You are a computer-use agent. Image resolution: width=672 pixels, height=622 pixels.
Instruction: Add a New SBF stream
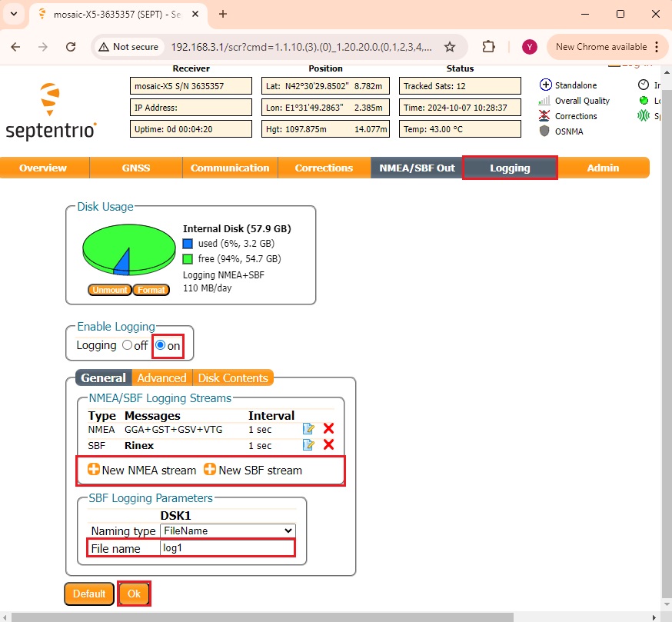(x=253, y=470)
